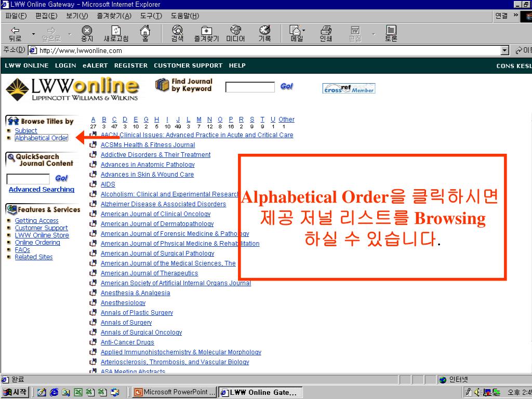Open the Media (미디어) toolbar icon
532x399 pixels.
pyautogui.click(x=235, y=33)
